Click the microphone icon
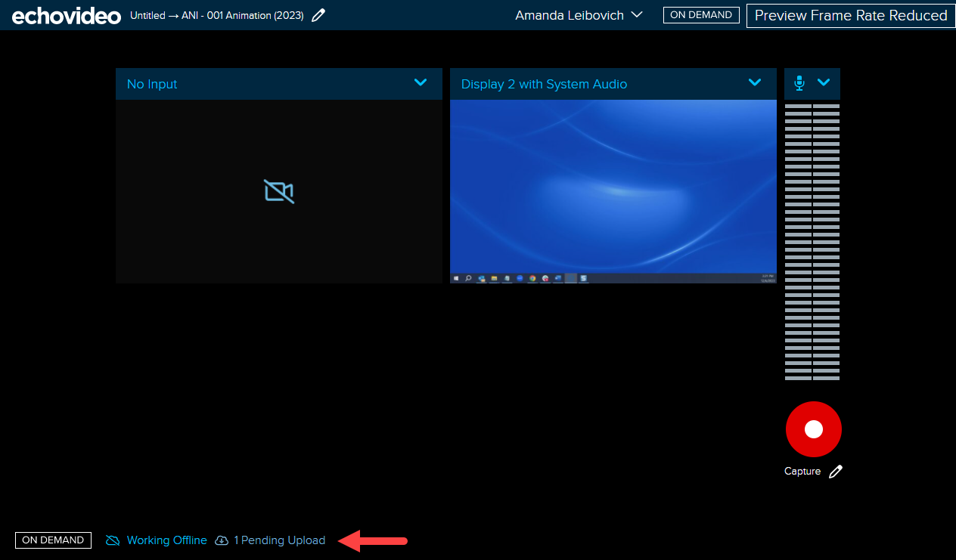The width and height of the screenshot is (956, 560). pos(799,83)
